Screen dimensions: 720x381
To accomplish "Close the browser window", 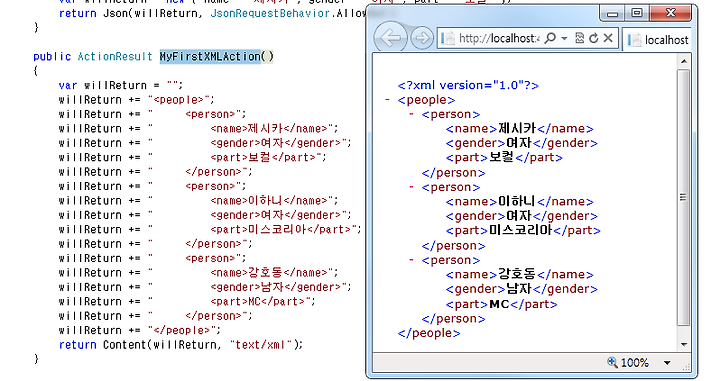I will (670, 13).
